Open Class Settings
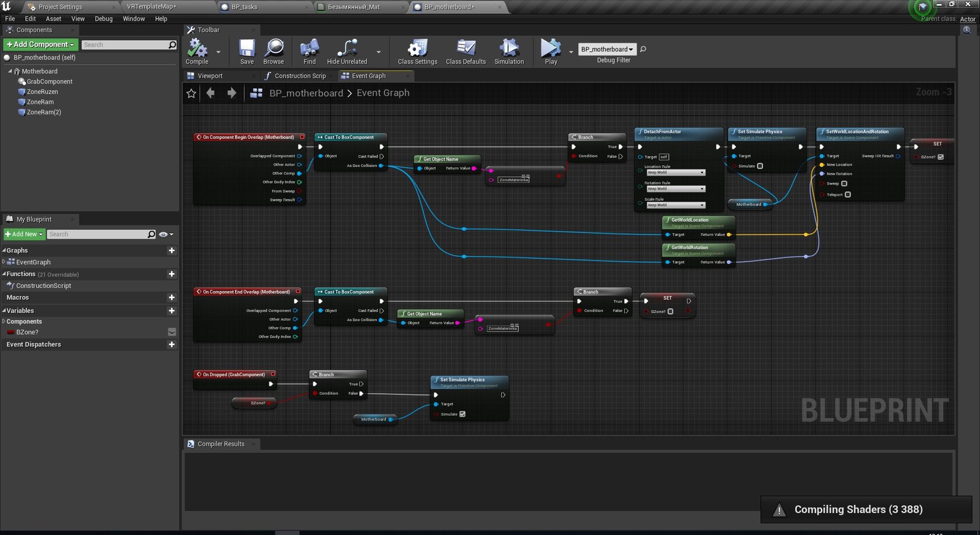This screenshot has width=980, height=535. (418, 51)
